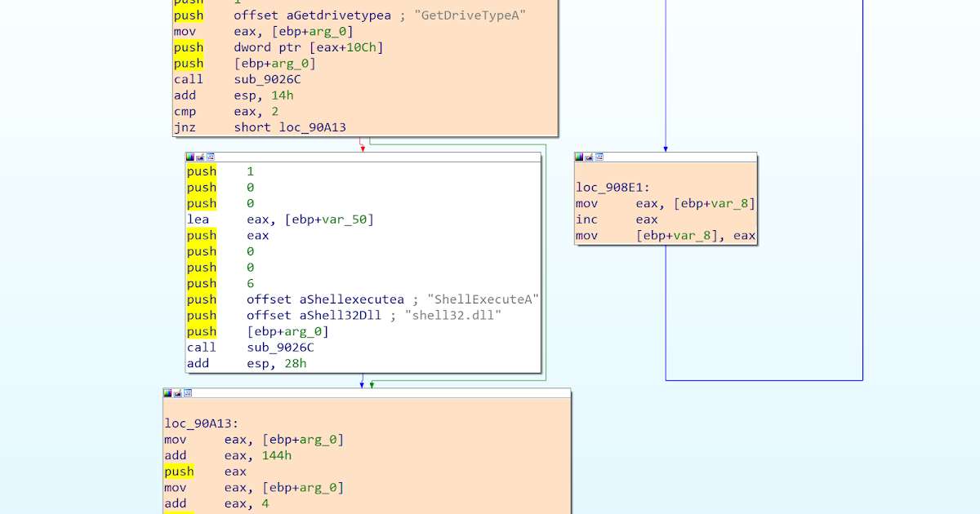Click the 'push eax' line in the ShellExecuteA block

[x=228, y=235]
